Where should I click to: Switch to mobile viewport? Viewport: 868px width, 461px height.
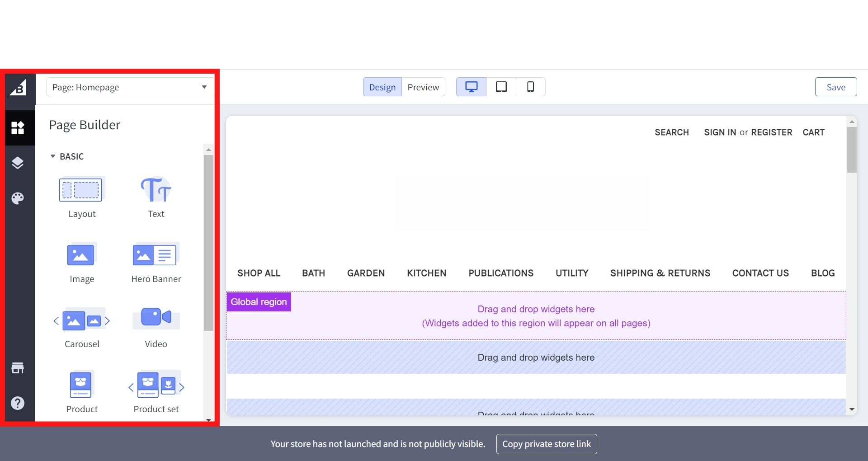531,87
